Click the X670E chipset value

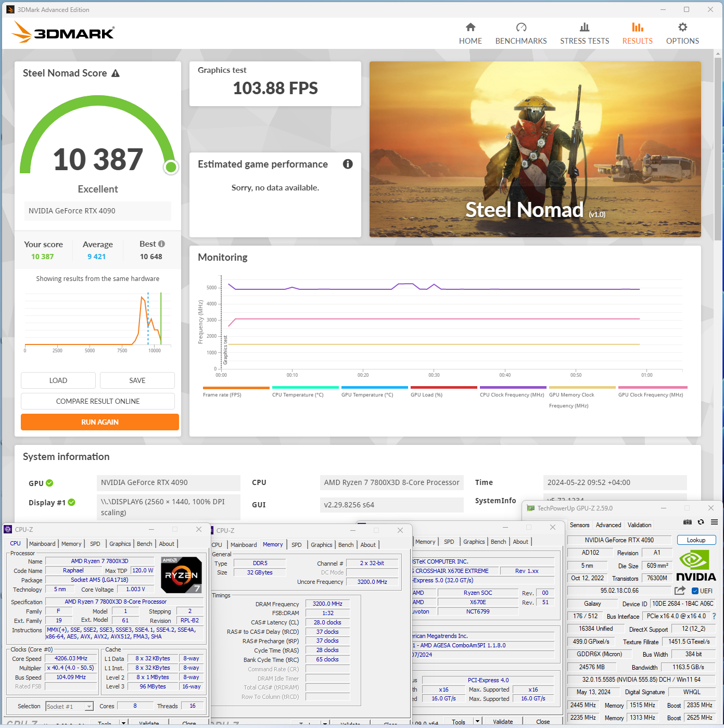coord(478,602)
